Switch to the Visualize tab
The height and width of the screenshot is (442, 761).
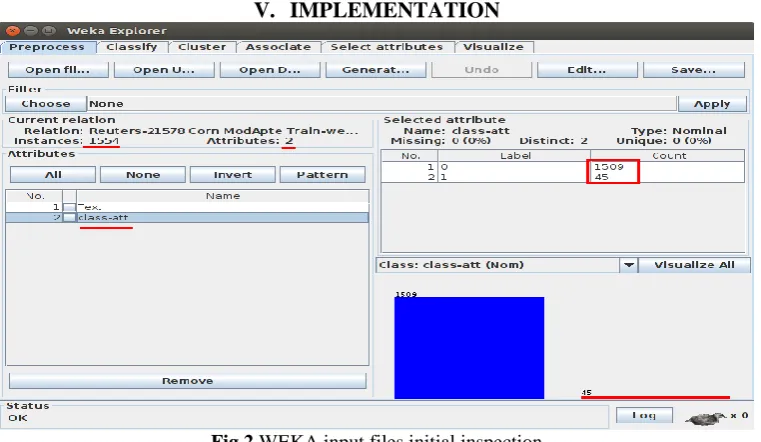(x=493, y=47)
